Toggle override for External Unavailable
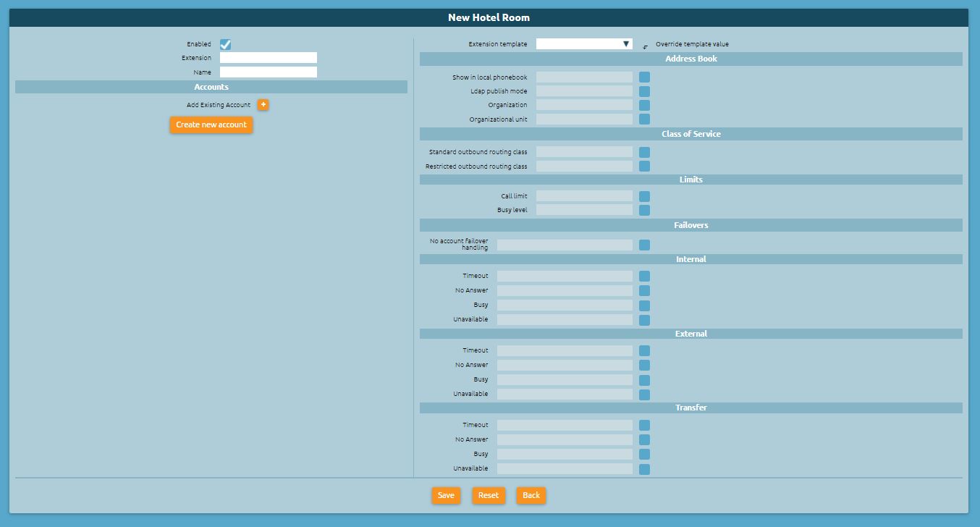Image resolution: width=980 pixels, height=527 pixels. coord(644,395)
